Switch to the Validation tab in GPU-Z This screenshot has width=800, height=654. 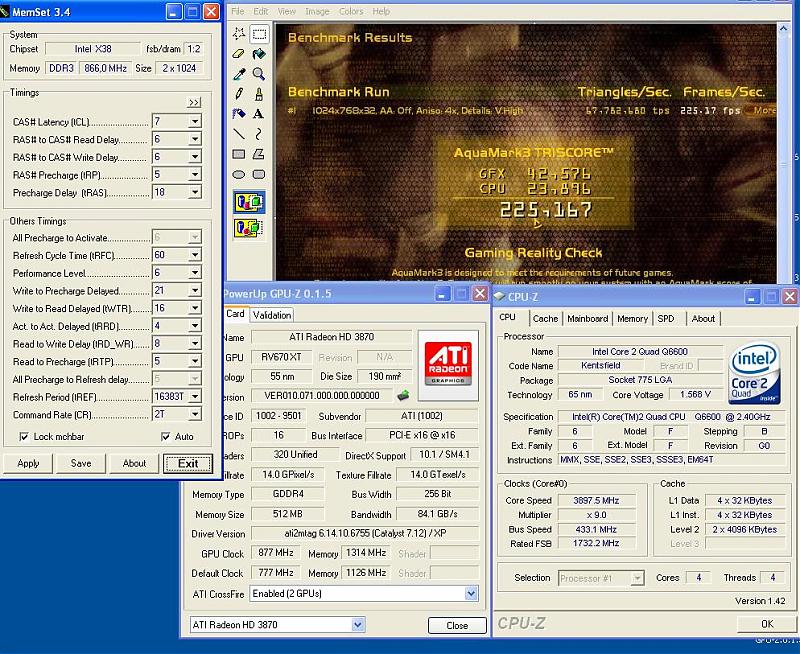(272, 315)
